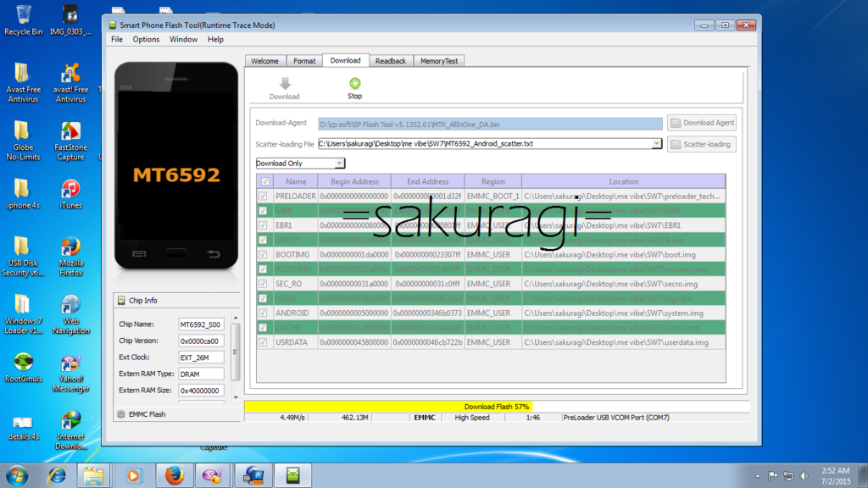This screenshot has height=488, width=868.
Task: Click the yellow Download Flash progress bar
Action: (x=496, y=407)
